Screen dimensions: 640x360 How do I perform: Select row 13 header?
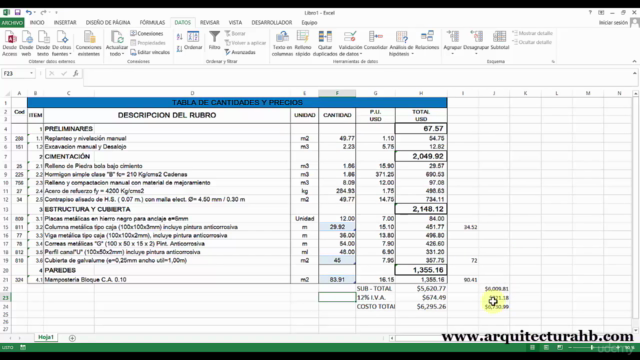coord(6,209)
